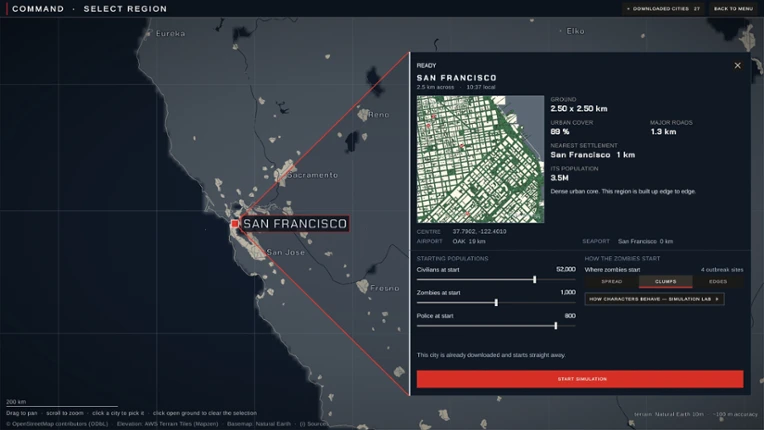The image size is (764, 430).
Task: Click the Zombies at start slider handle
Action: (496, 302)
